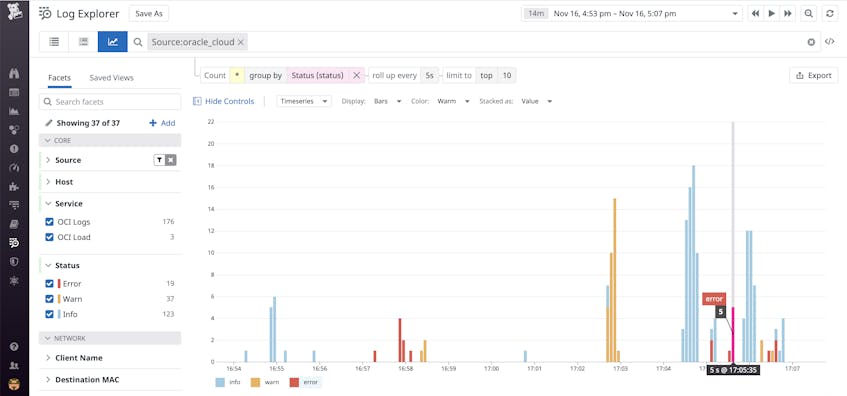Click the Save As button
This screenshot has width=847, height=396.
click(149, 14)
